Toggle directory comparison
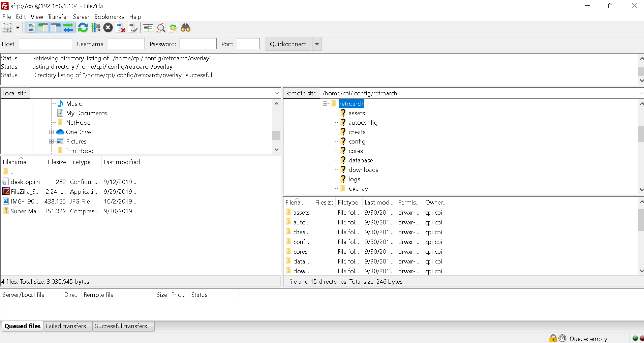Viewport: 644px width, 343px height. coord(161,28)
